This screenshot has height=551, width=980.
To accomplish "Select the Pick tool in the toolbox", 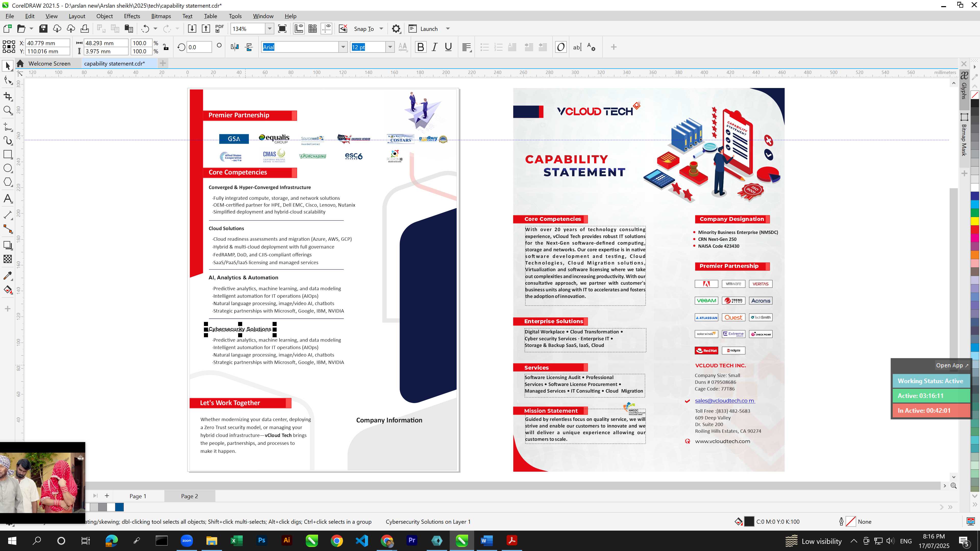I will [8, 66].
